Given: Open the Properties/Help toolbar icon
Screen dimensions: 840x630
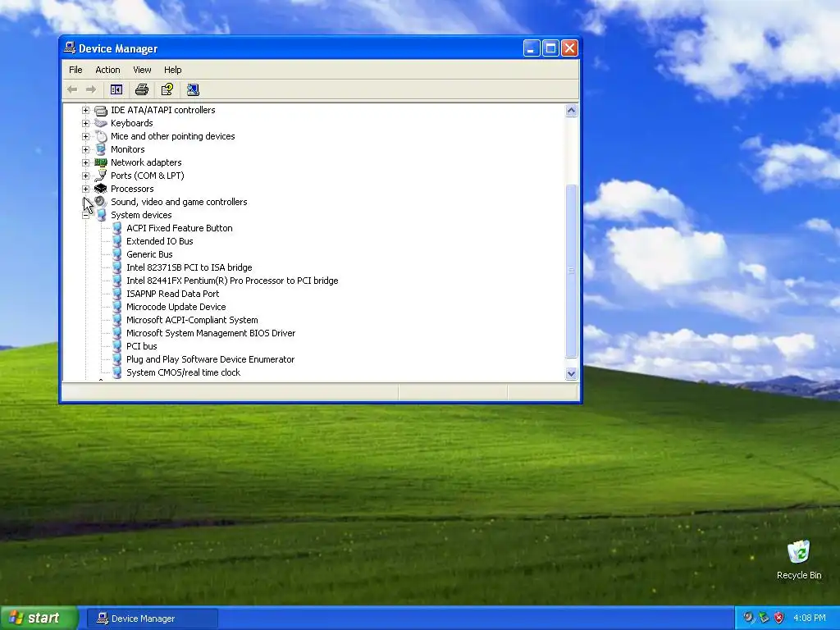Looking at the screenshot, I should [167, 89].
